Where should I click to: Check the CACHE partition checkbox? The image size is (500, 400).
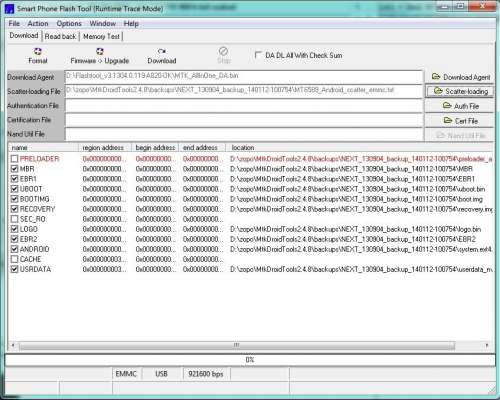pyautogui.click(x=14, y=259)
